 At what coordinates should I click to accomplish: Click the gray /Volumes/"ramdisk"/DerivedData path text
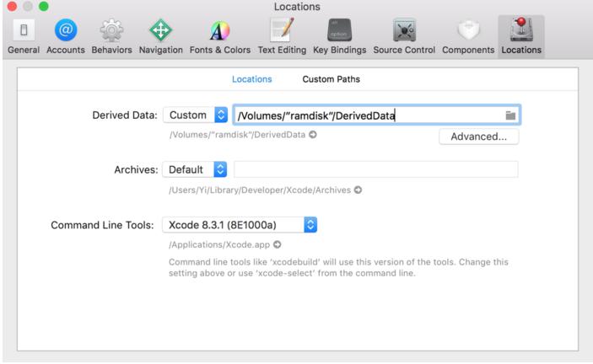coord(238,135)
